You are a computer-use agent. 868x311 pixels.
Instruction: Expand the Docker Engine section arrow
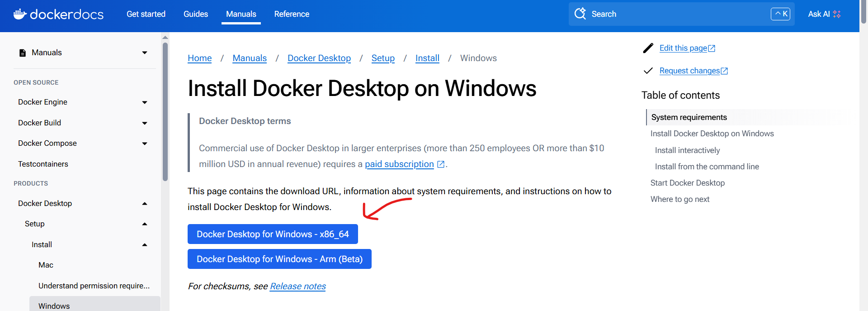click(145, 102)
